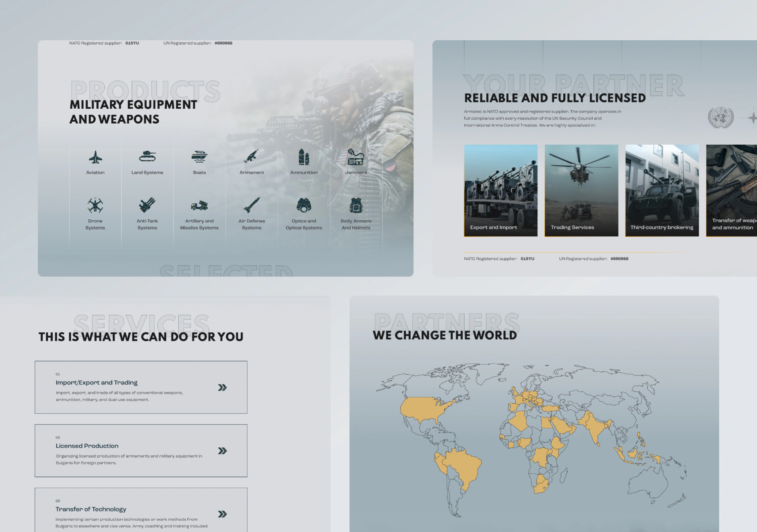Click the Jammers label text

pos(356,172)
